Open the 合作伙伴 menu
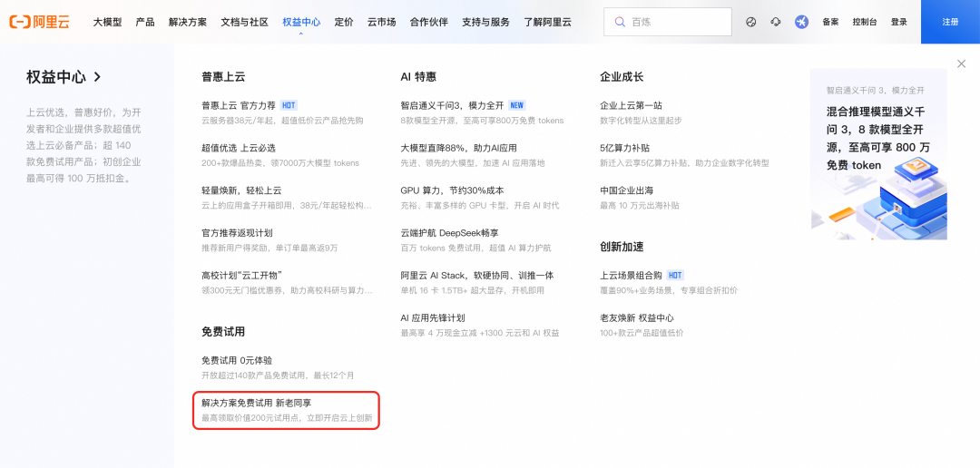 (x=428, y=22)
